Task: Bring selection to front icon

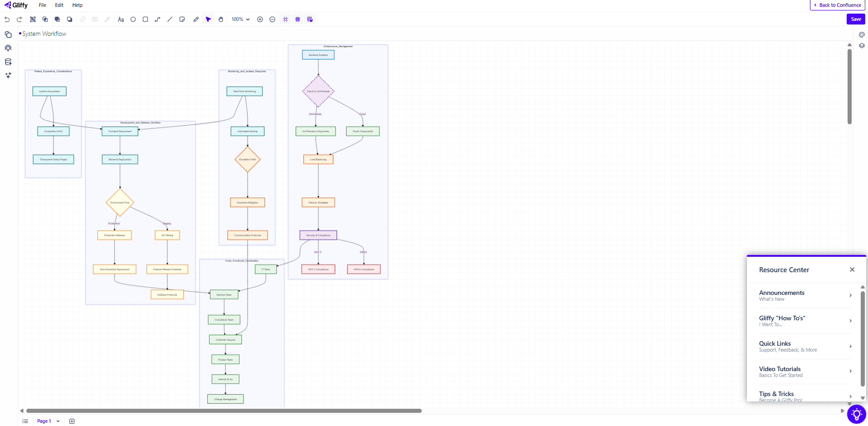Action: [57, 20]
